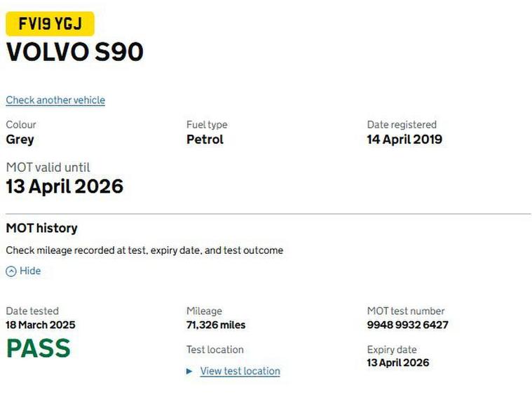Click the Check mileage recorded description text
532x399 pixels.
pyautogui.click(x=144, y=250)
